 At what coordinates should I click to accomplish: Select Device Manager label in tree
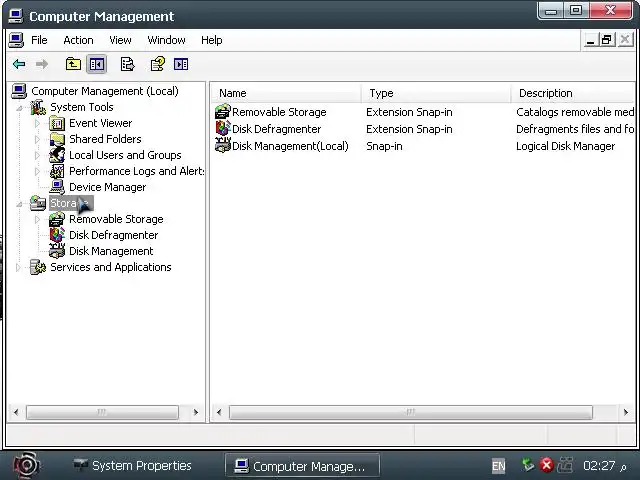coord(107,187)
